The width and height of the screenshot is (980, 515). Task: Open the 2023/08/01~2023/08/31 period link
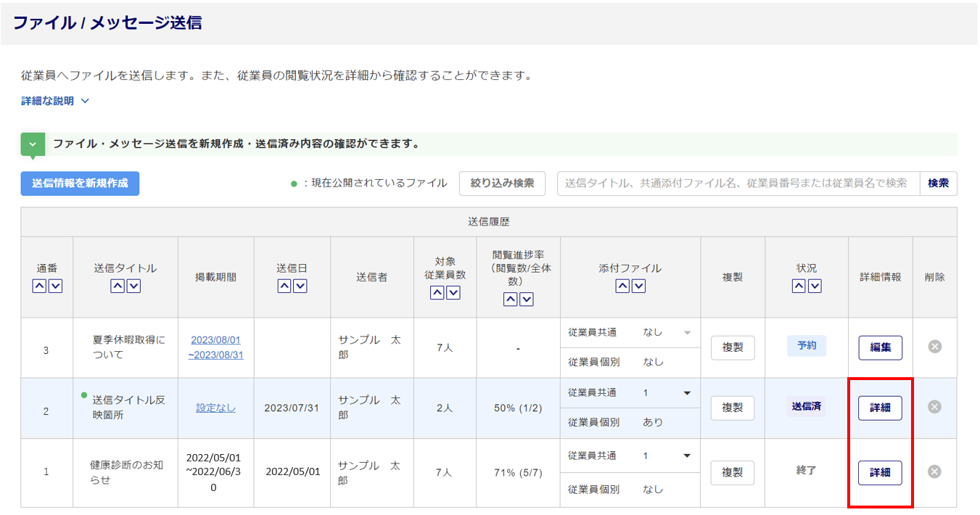[x=215, y=347]
